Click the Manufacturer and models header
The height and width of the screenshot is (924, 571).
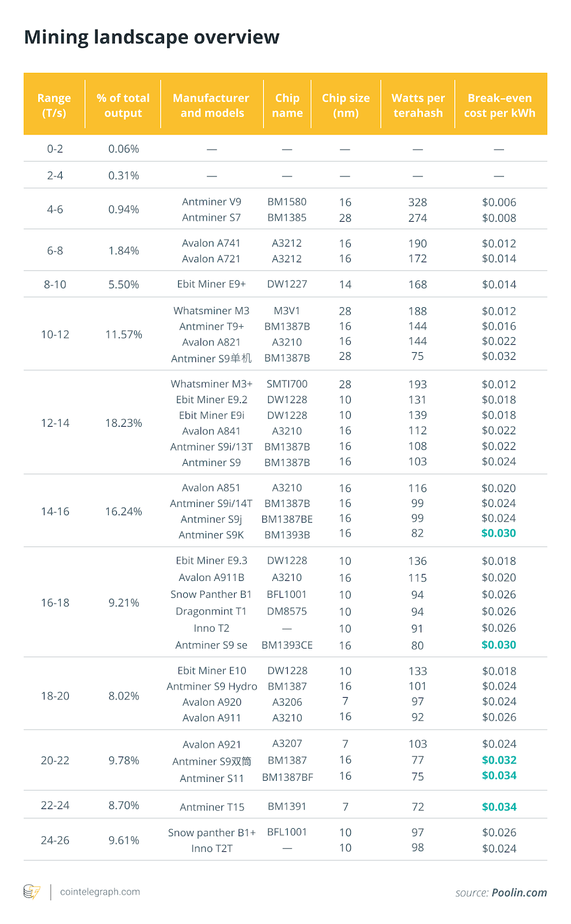pyautogui.click(x=212, y=105)
